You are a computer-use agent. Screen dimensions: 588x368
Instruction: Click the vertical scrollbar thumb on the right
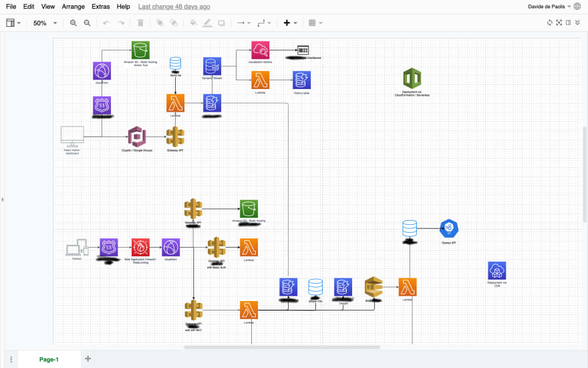click(585, 175)
